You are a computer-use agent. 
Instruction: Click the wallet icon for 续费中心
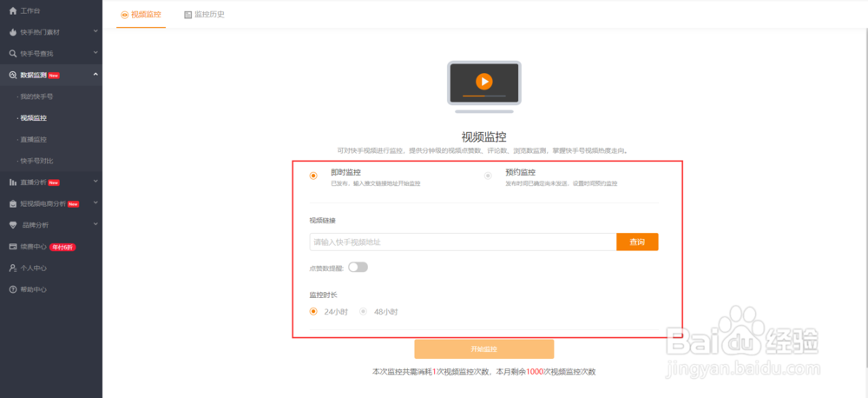pyautogui.click(x=13, y=247)
